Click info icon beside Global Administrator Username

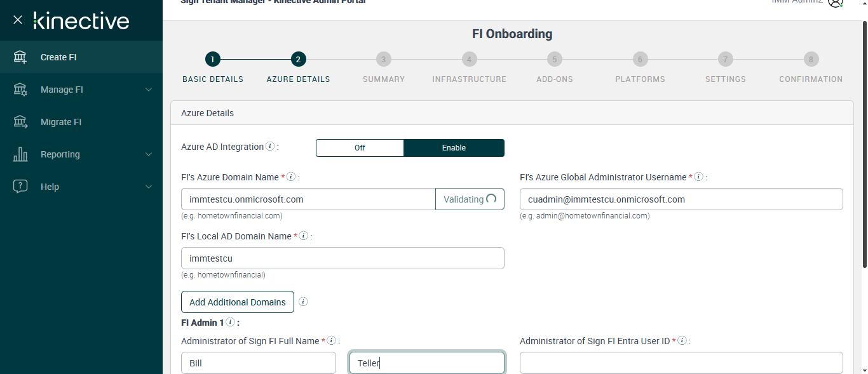pyautogui.click(x=698, y=177)
